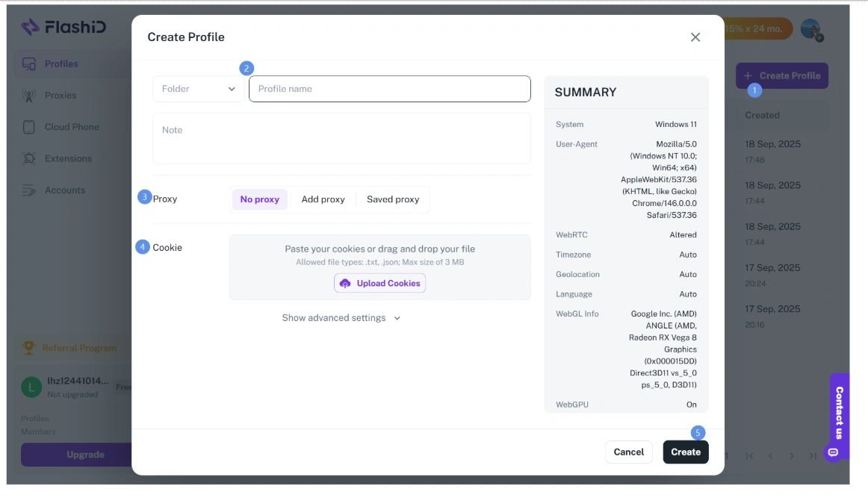Click the FlashID logo icon
Viewport: 868px width, 498px height.
click(x=30, y=27)
